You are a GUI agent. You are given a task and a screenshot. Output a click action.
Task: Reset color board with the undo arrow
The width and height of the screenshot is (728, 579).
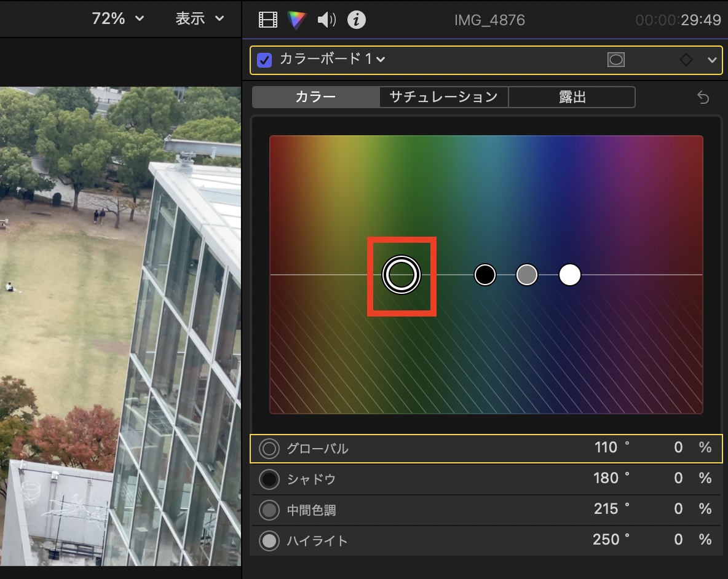point(703,98)
